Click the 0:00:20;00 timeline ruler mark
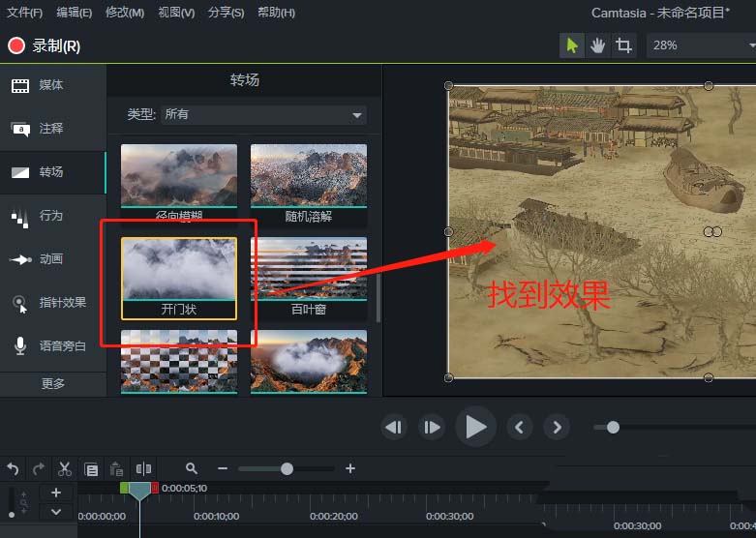The width and height of the screenshot is (756, 538). [x=334, y=517]
